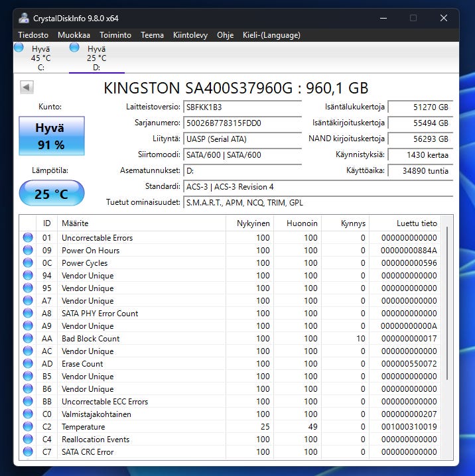This screenshot has width=475, height=476.
Task: Open the Kiintolevy menu
Action: pyautogui.click(x=190, y=35)
